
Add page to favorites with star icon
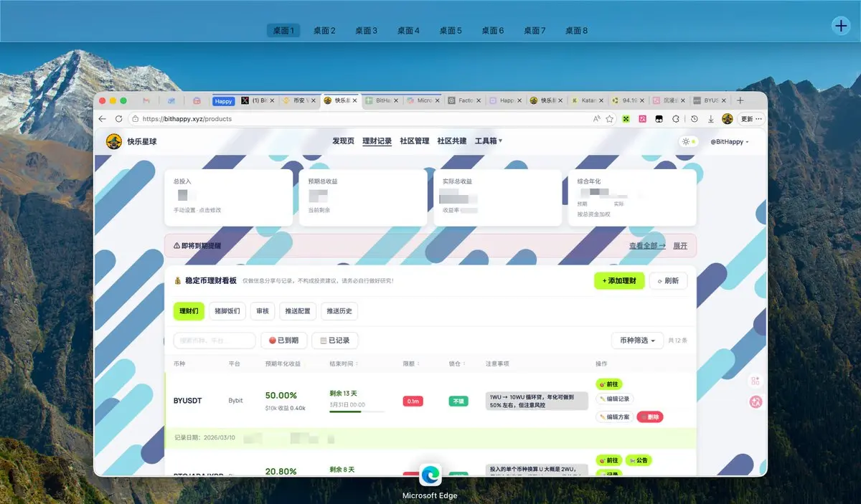click(610, 119)
